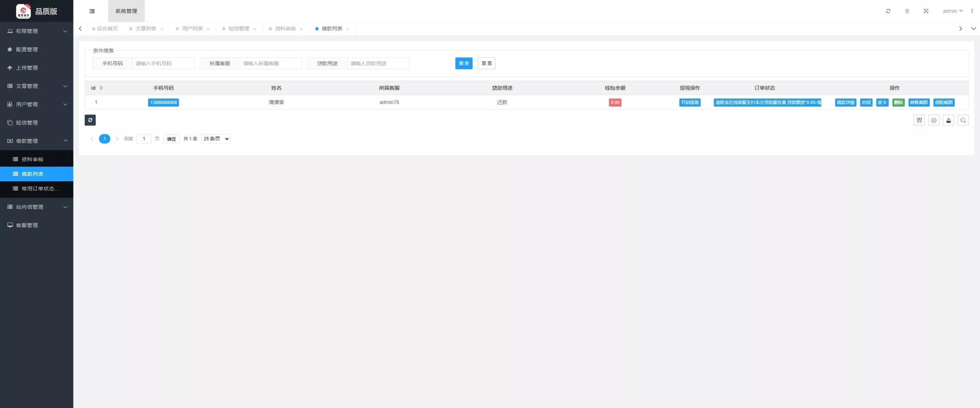
Task: Click the table reload icon button
Action: 90,120
